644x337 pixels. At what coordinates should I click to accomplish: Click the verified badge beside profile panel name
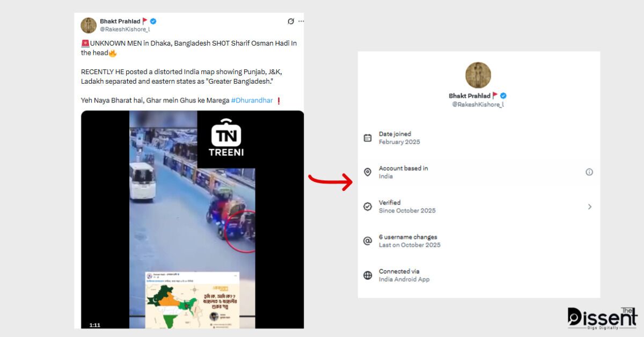pos(503,96)
